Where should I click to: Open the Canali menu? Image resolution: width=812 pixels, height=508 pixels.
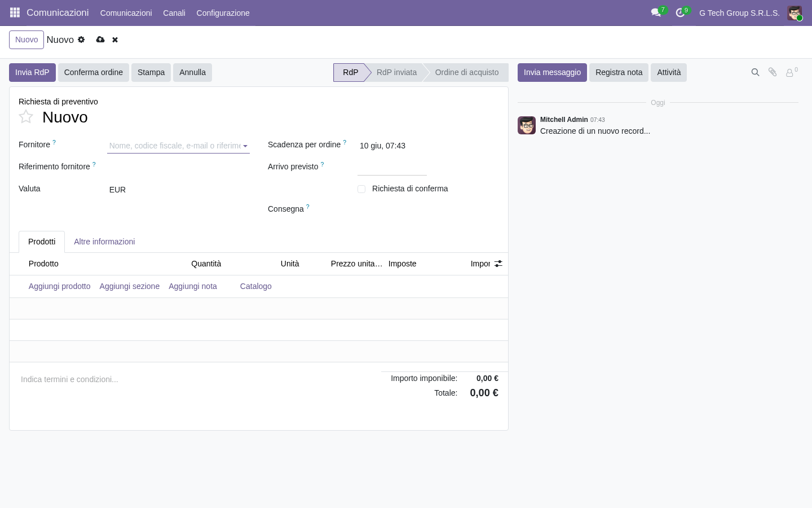coord(174,13)
